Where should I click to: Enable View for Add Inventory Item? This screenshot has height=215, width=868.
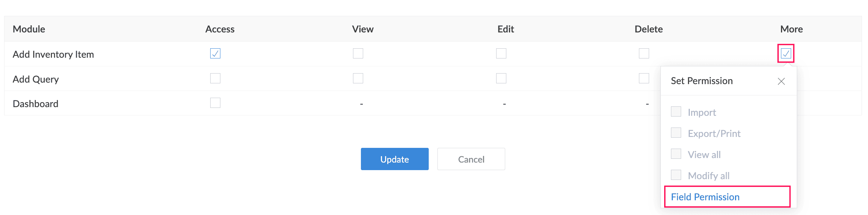coord(358,54)
